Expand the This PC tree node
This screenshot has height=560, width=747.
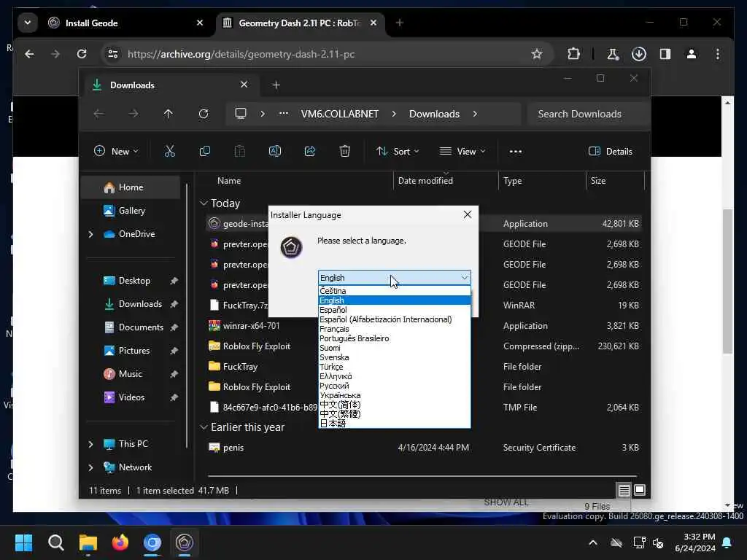(91, 444)
